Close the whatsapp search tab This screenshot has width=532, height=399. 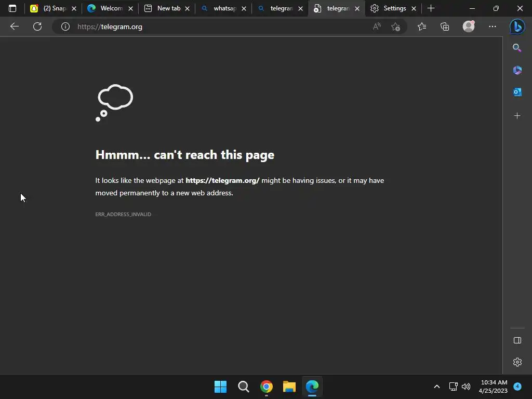[x=244, y=8]
